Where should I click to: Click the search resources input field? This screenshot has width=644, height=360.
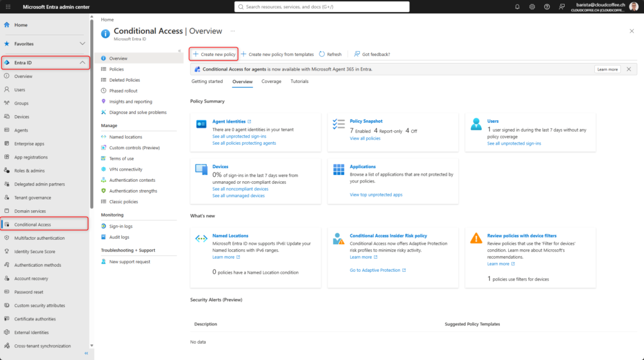(321, 6)
